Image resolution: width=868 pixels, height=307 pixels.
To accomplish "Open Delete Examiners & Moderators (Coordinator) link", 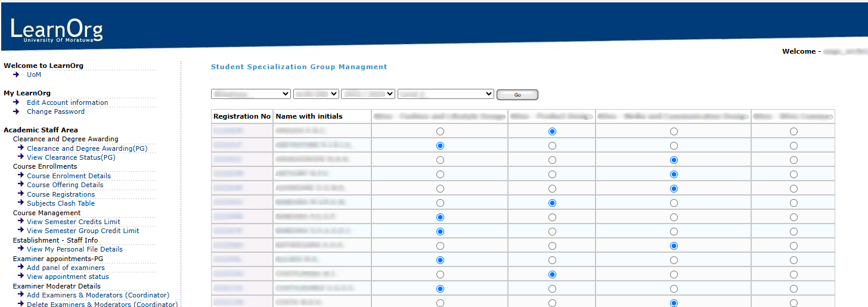I will point(102,304).
